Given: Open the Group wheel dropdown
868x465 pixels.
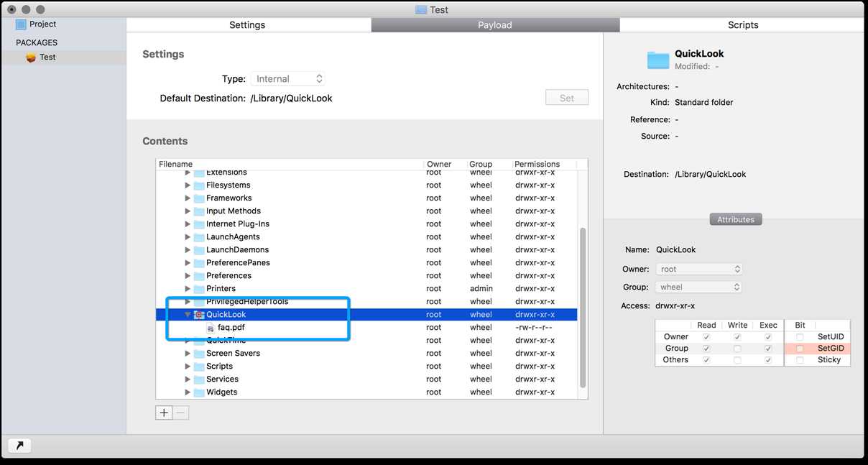Looking at the screenshot, I should [699, 287].
